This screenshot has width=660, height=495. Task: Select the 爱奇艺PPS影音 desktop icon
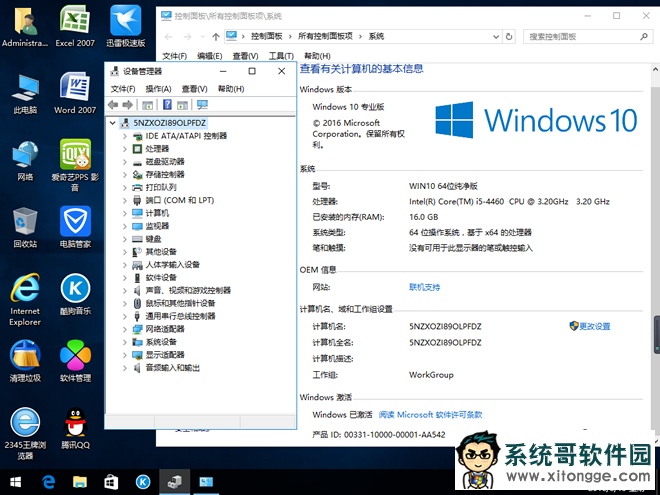(75, 165)
